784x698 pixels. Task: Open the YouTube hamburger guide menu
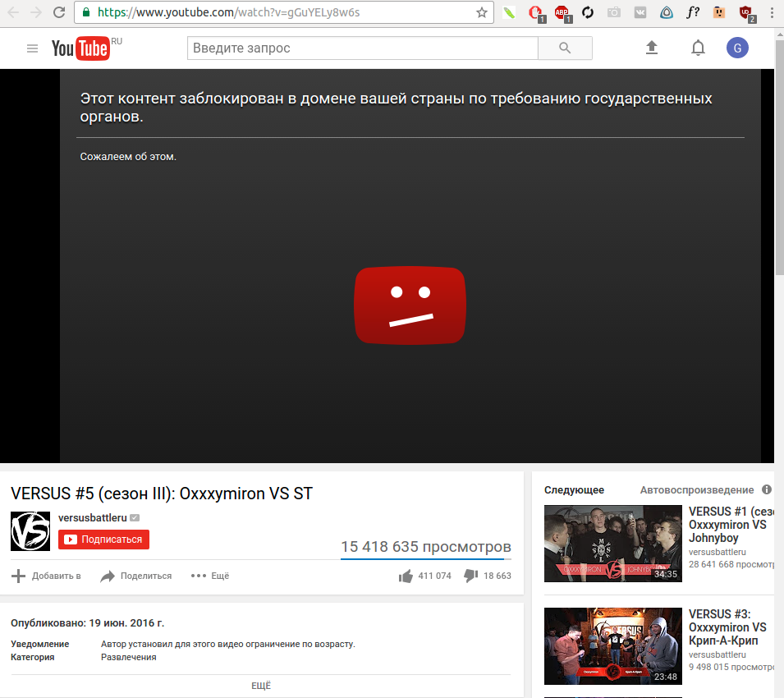[33, 48]
